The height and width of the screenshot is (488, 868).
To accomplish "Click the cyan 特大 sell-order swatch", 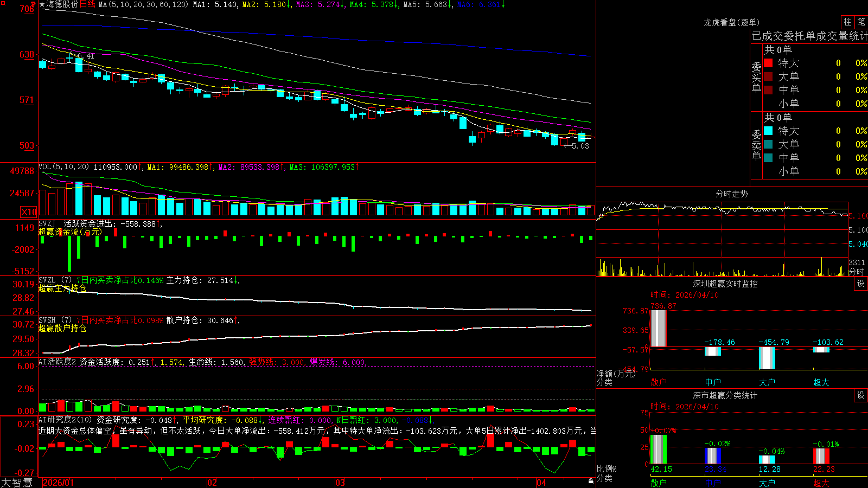I will coord(768,131).
